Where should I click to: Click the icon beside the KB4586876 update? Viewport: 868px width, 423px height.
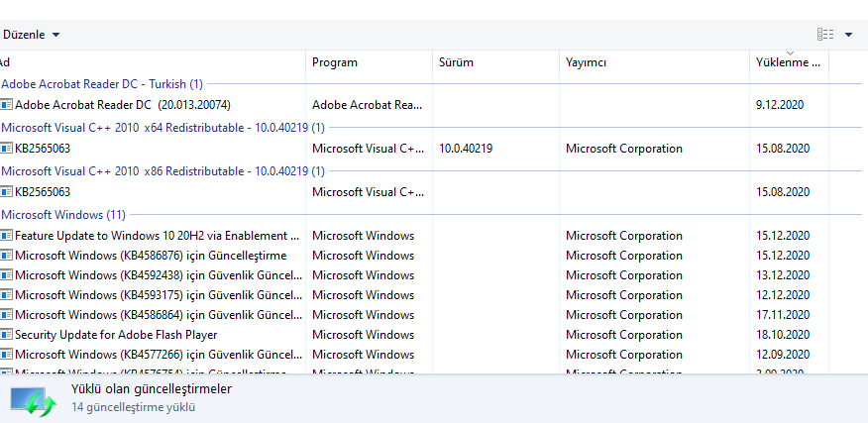pos(6,256)
